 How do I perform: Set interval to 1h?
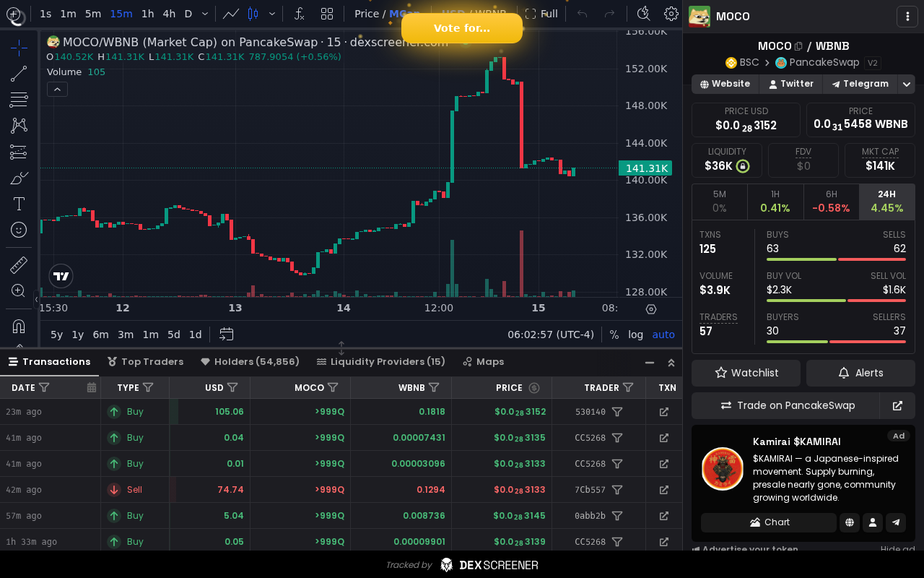(x=147, y=14)
